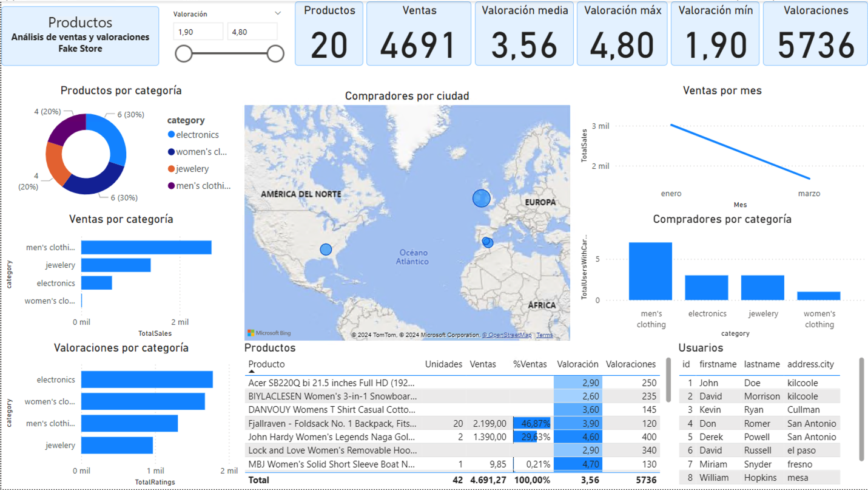Sort by the Ventas column header
Screen dimensions: 868x490
coord(483,364)
